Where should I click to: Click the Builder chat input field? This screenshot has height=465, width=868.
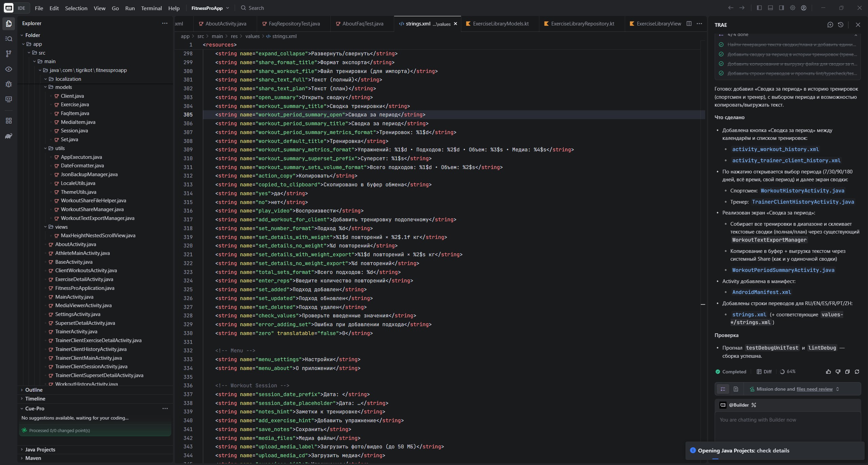click(787, 424)
